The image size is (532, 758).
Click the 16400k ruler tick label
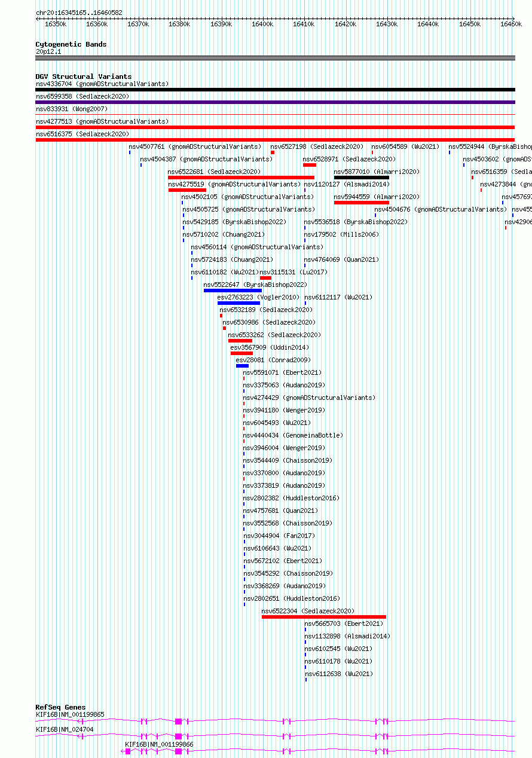coord(262,24)
